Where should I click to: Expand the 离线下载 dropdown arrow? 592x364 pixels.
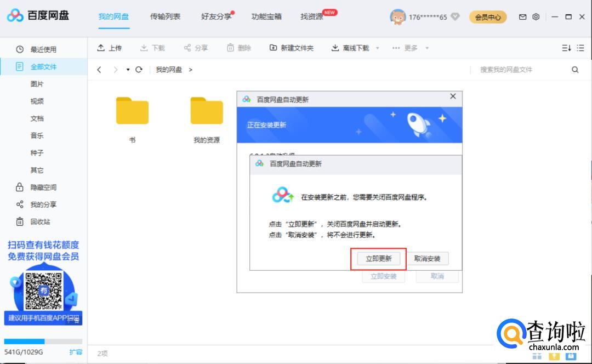(377, 48)
